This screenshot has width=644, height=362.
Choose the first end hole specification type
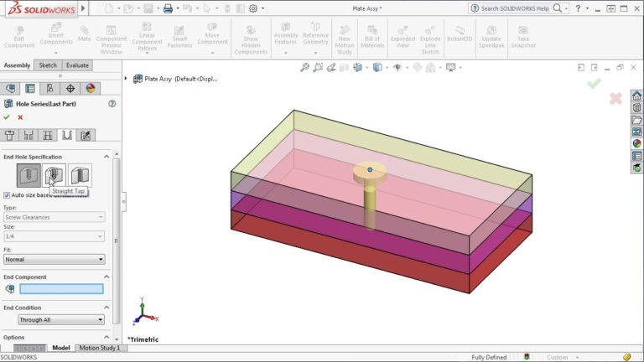29,175
